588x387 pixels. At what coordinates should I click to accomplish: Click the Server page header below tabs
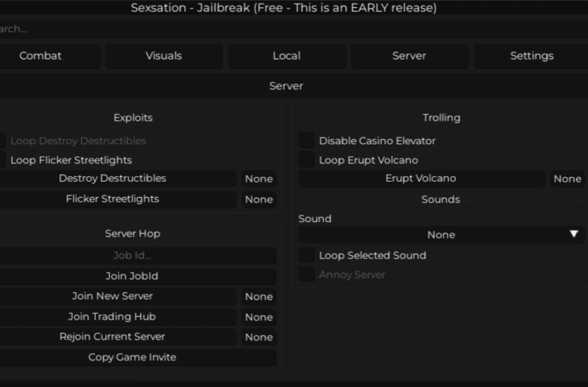(x=286, y=86)
